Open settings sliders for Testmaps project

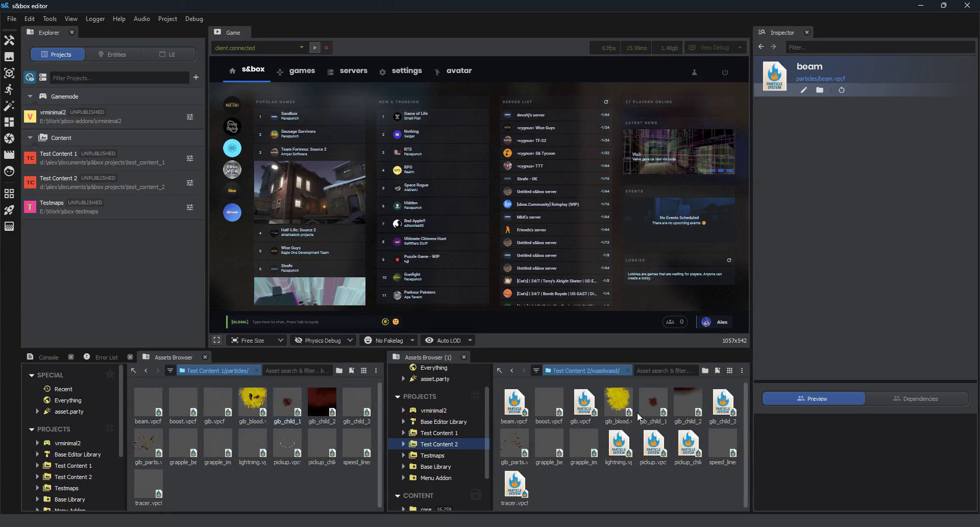click(x=190, y=207)
